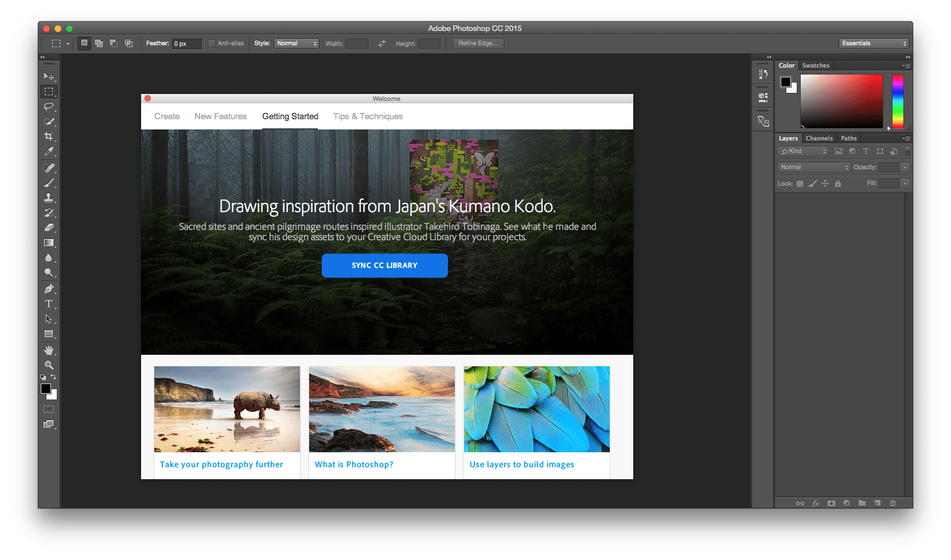This screenshot has height=560, width=951.
Task: Open the Properties panel icon
Action: [763, 97]
